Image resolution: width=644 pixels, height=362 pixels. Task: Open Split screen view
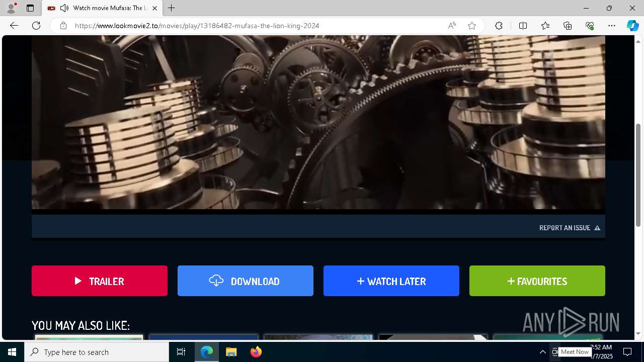pos(523,26)
